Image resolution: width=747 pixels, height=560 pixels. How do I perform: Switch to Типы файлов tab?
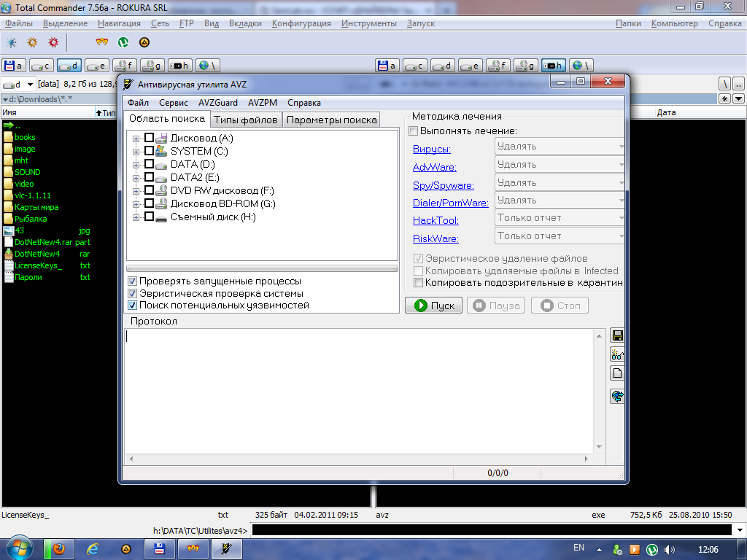[246, 120]
